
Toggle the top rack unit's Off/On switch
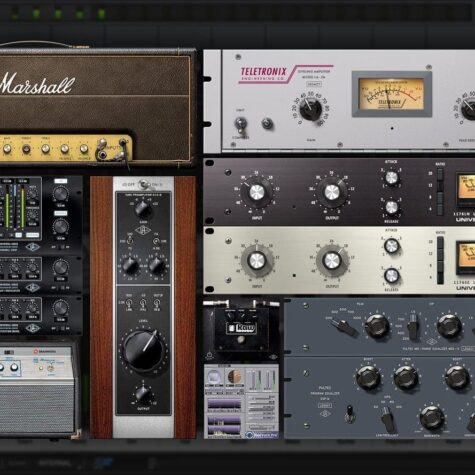click(61, 247)
